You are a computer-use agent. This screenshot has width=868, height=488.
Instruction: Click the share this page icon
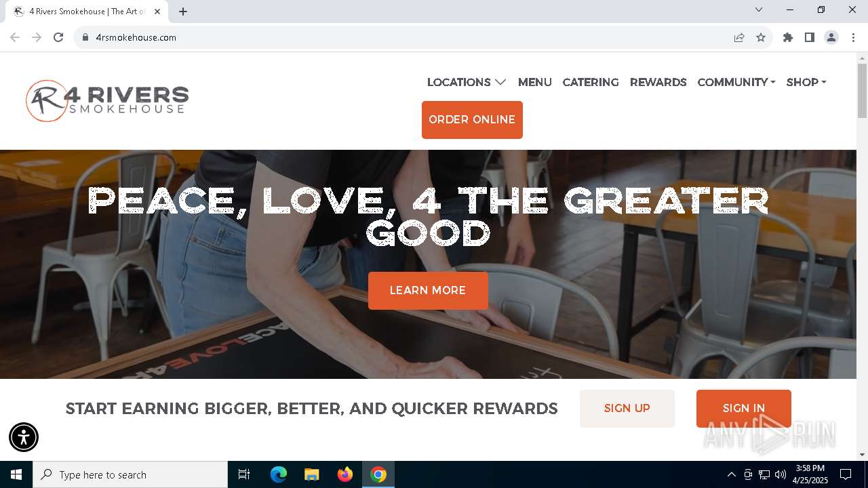[739, 37]
